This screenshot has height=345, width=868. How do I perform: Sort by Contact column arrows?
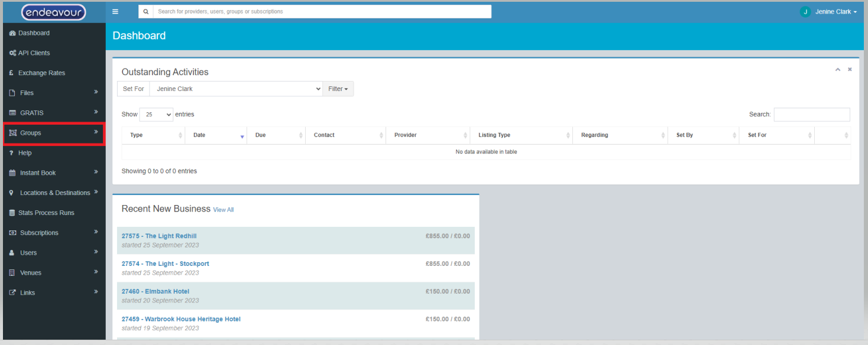[381, 135]
